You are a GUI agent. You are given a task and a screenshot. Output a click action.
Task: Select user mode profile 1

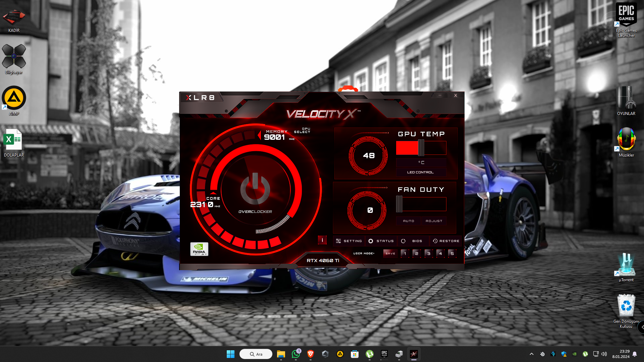405,253
